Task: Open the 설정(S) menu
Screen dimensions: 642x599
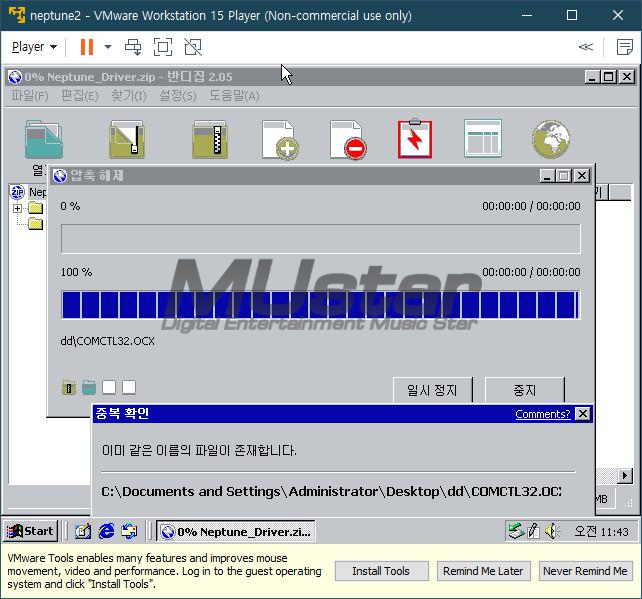Action: pos(178,96)
